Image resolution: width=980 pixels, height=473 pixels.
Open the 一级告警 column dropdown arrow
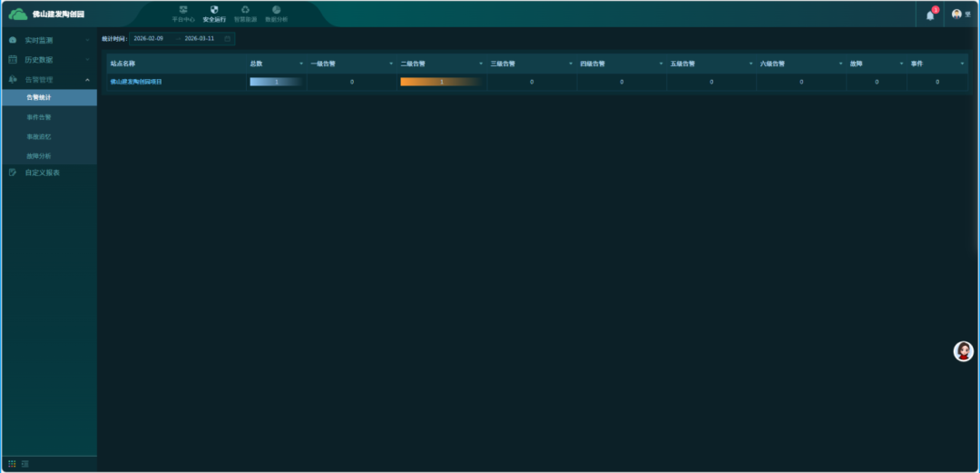pos(391,64)
